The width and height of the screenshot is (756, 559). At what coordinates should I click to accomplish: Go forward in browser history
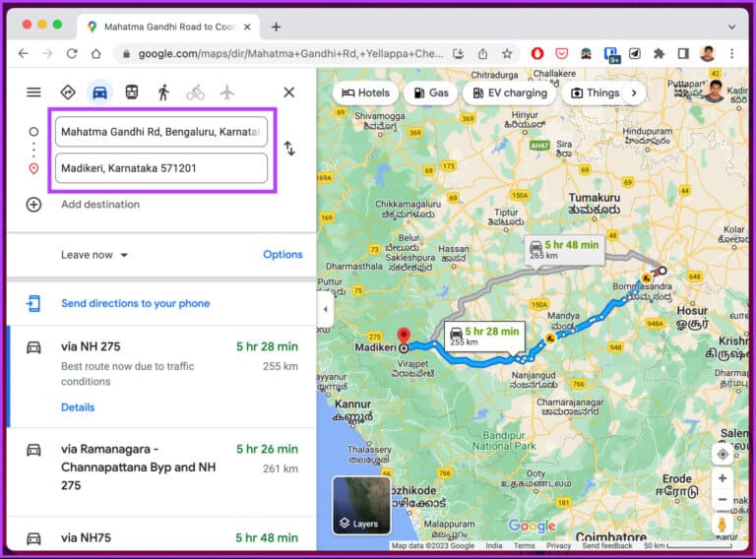click(x=47, y=53)
